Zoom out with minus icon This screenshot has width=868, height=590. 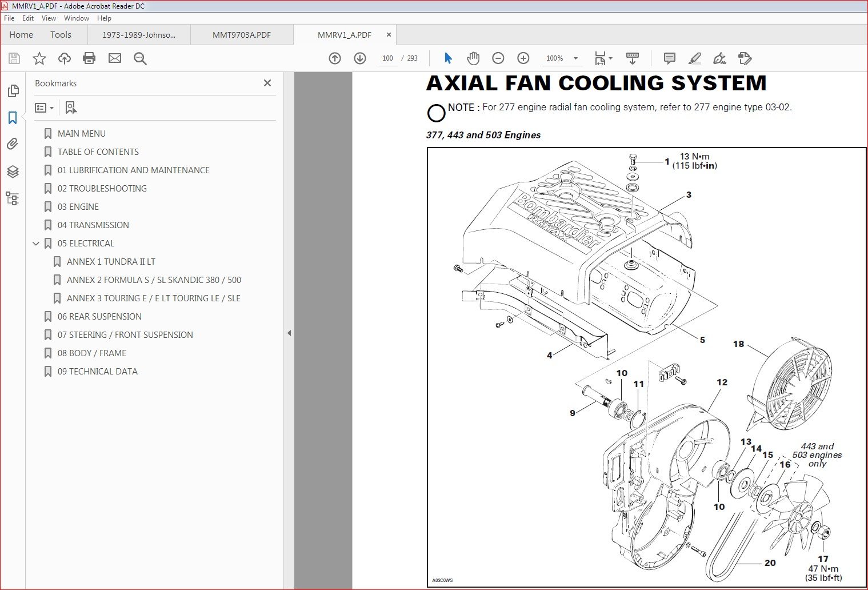tap(498, 58)
